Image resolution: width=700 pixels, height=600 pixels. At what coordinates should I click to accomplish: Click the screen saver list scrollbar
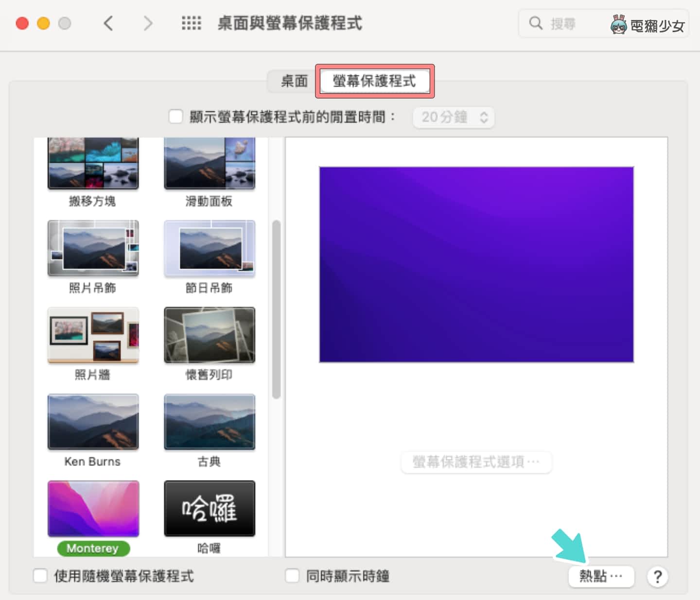point(276,309)
